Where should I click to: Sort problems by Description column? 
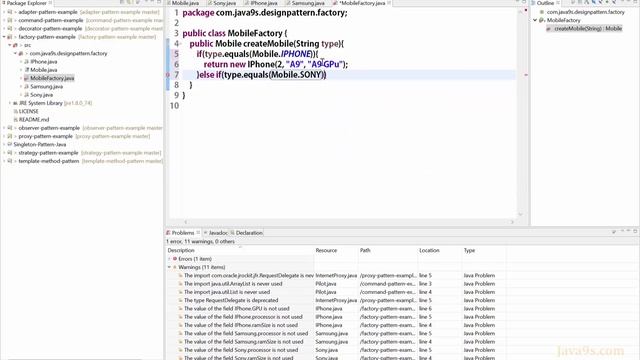click(240, 250)
